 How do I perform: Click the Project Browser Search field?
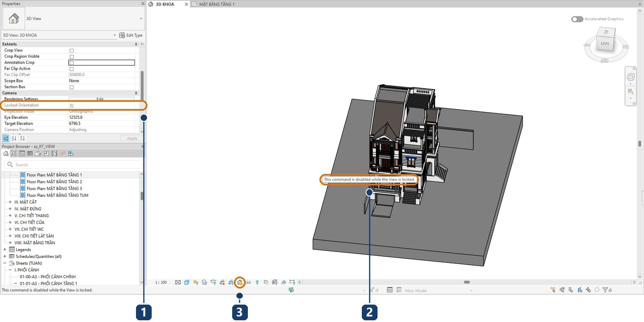coord(73,165)
